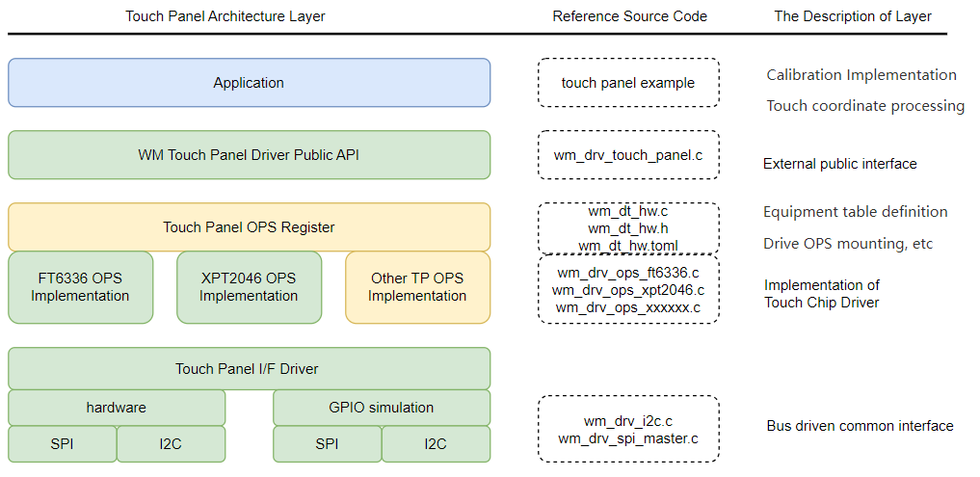Click 'Implementation of Touch Chip Driver' text
This screenshot has height=477, width=980.
[x=821, y=294]
